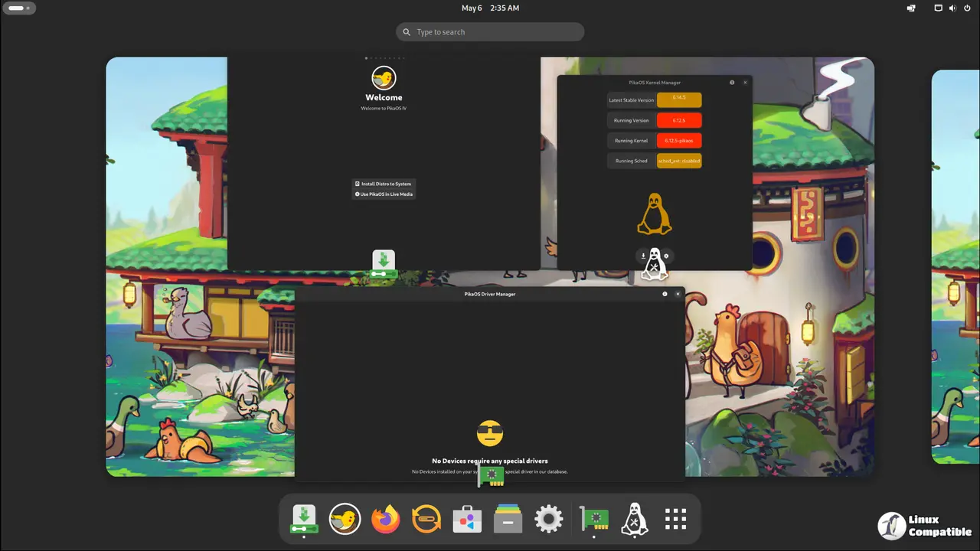Select the PikaOS Driver Manager window
980x551 pixels.
coord(490,367)
